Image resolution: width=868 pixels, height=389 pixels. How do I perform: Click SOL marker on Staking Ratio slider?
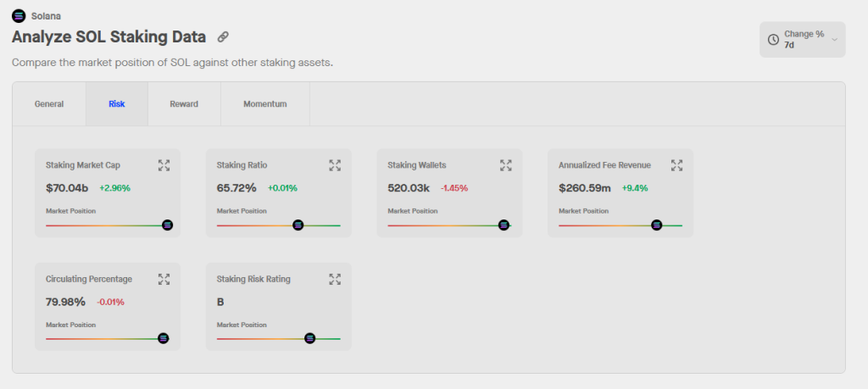pyautogui.click(x=298, y=225)
